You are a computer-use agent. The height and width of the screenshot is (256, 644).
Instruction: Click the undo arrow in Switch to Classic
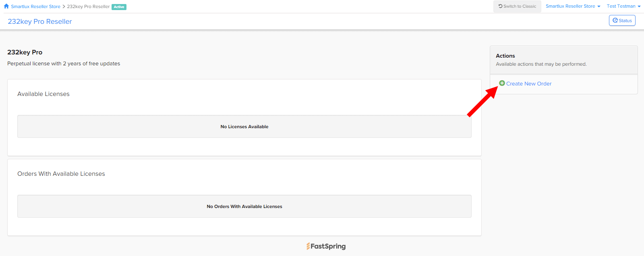coord(500,6)
